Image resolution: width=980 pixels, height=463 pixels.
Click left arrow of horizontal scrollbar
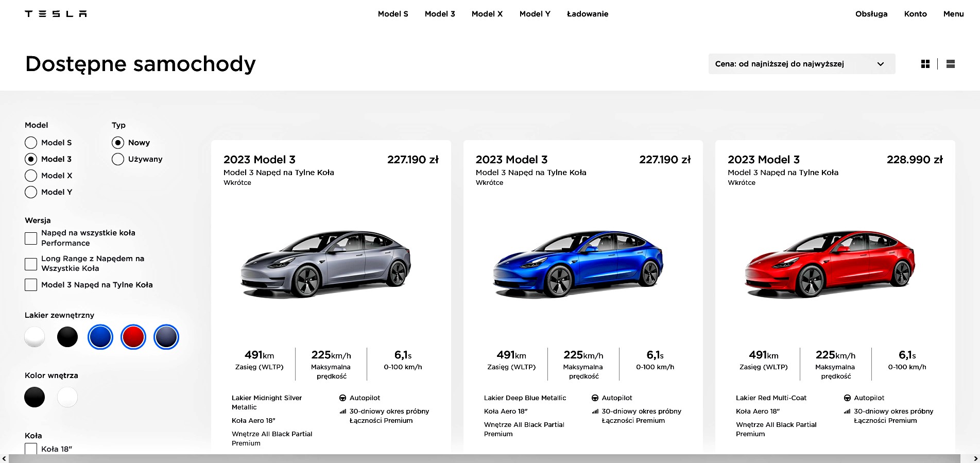point(4,458)
